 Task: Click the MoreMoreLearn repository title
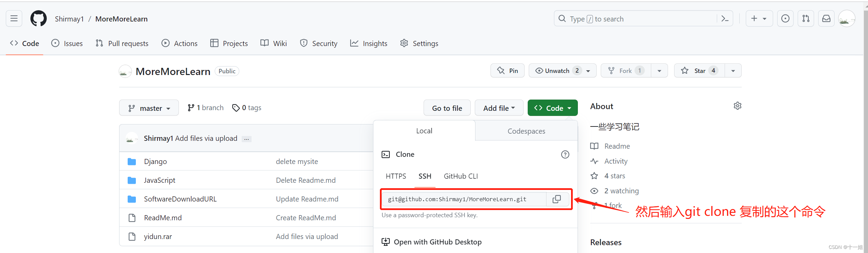coord(173,71)
